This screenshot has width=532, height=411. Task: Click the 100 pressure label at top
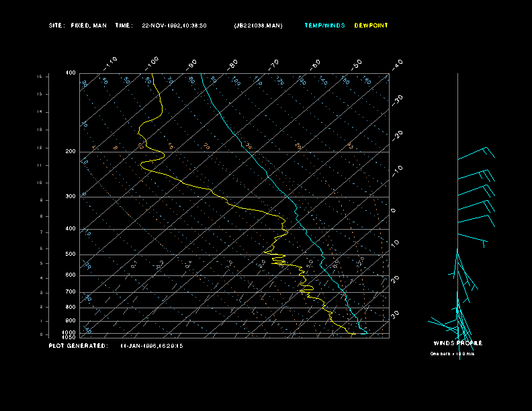71,73
